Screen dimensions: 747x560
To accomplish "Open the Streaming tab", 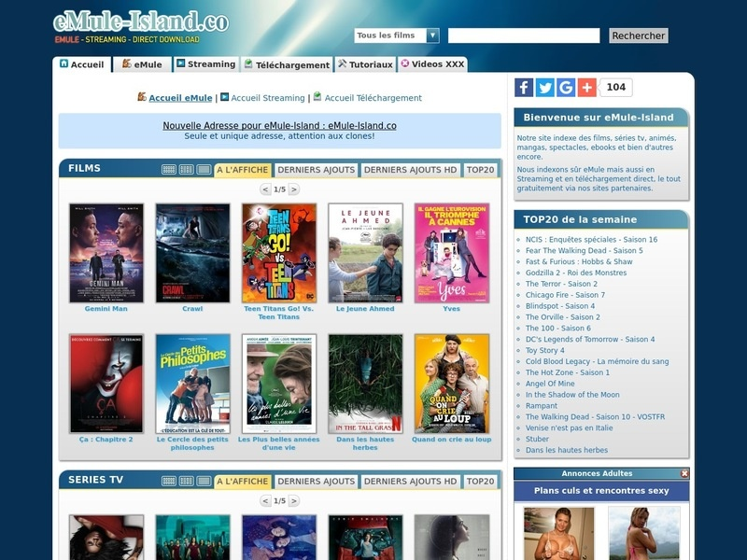I will point(204,64).
